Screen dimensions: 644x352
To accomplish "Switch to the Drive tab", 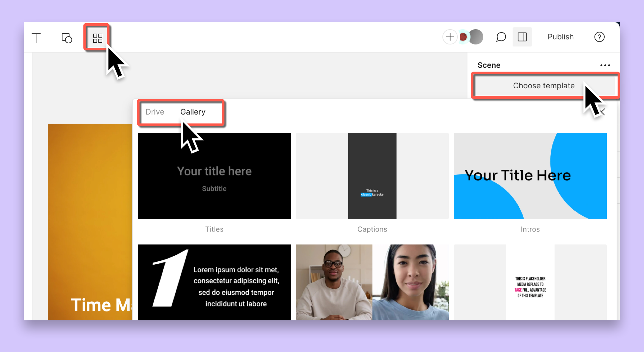I will [x=155, y=112].
